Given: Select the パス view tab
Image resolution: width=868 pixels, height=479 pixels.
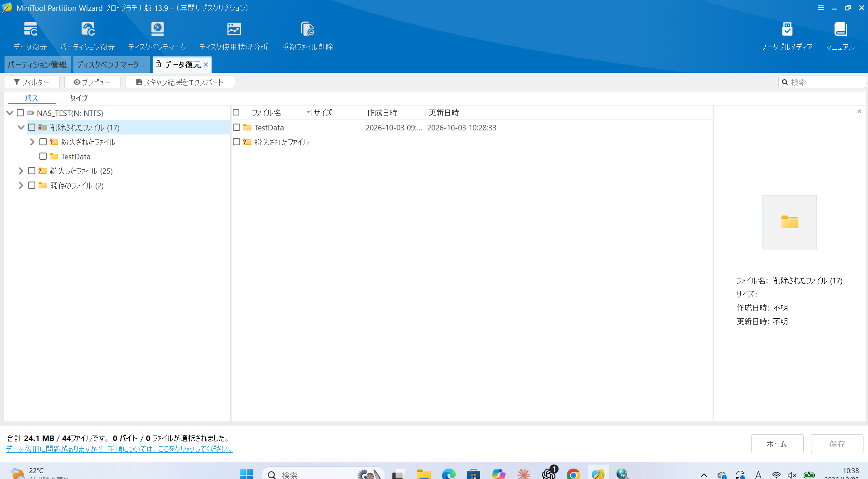Looking at the screenshot, I should click(31, 98).
